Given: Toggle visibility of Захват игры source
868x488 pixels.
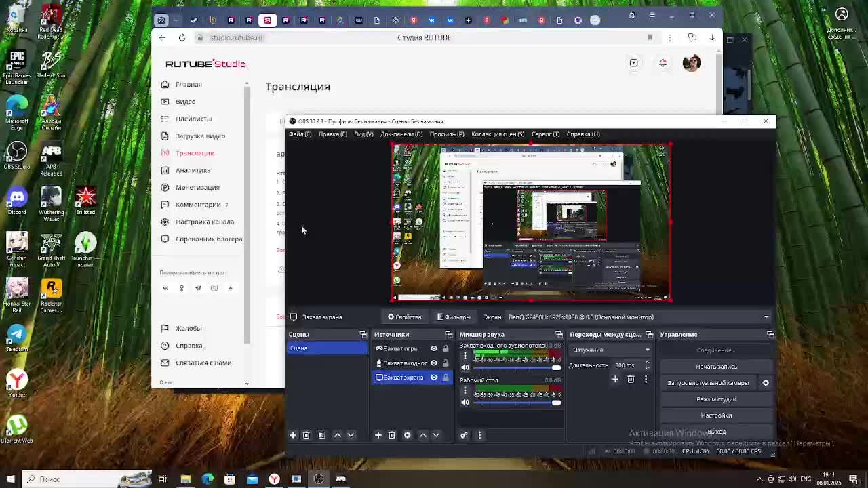Looking at the screenshot, I should tap(434, 348).
